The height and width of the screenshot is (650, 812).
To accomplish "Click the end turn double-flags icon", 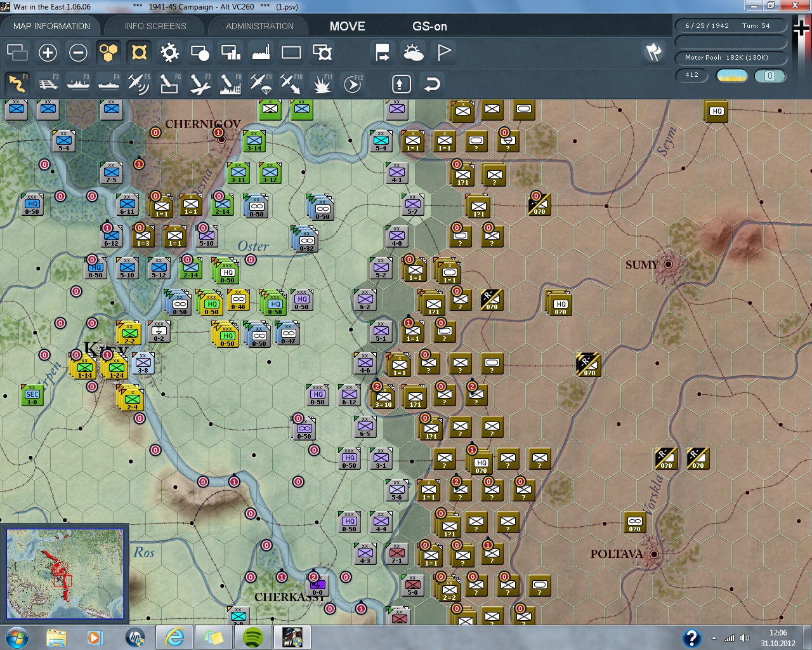I will [653, 52].
